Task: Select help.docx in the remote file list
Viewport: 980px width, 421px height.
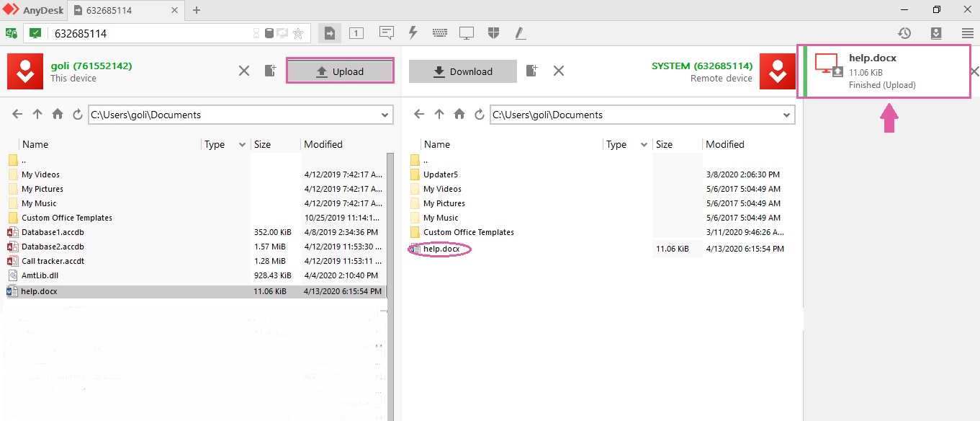Action: (x=441, y=249)
